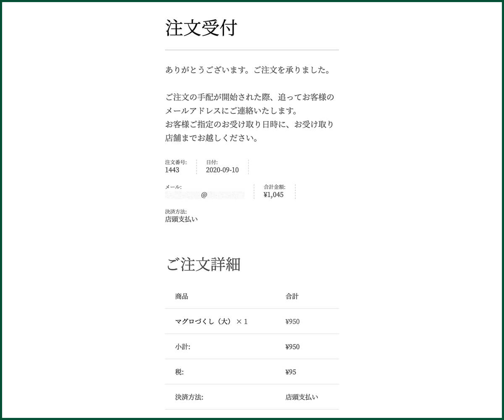Click 決済方法 label in the order details table
The width and height of the screenshot is (504, 420).
pos(189,397)
